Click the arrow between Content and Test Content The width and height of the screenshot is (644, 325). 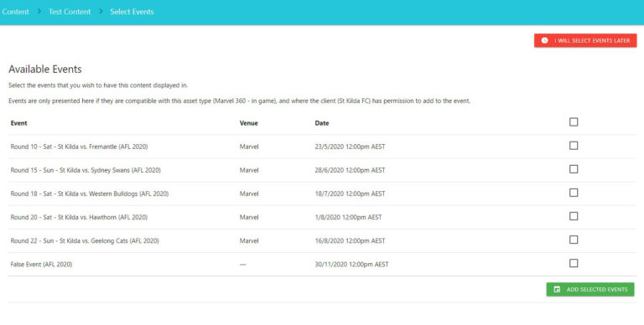coord(39,12)
